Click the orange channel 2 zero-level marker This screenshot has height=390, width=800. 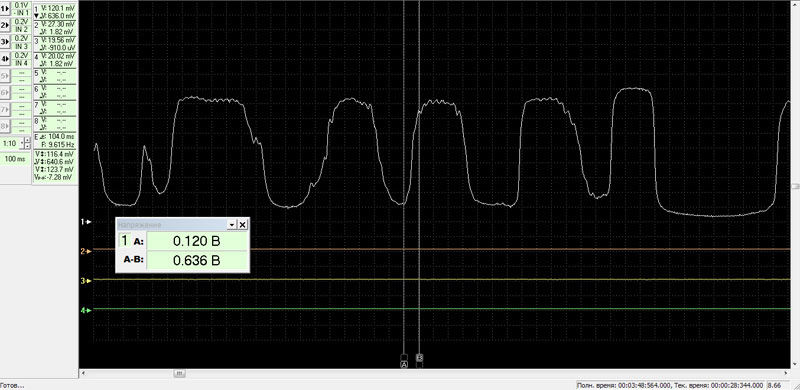click(x=87, y=251)
